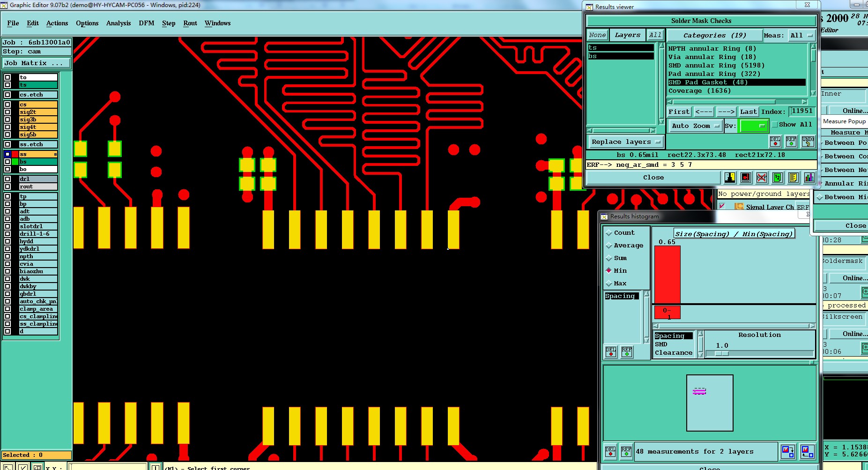868x470 pixels.
Task: Click the histogram horizontal scrollbar
Action: (x=734, y=326)
